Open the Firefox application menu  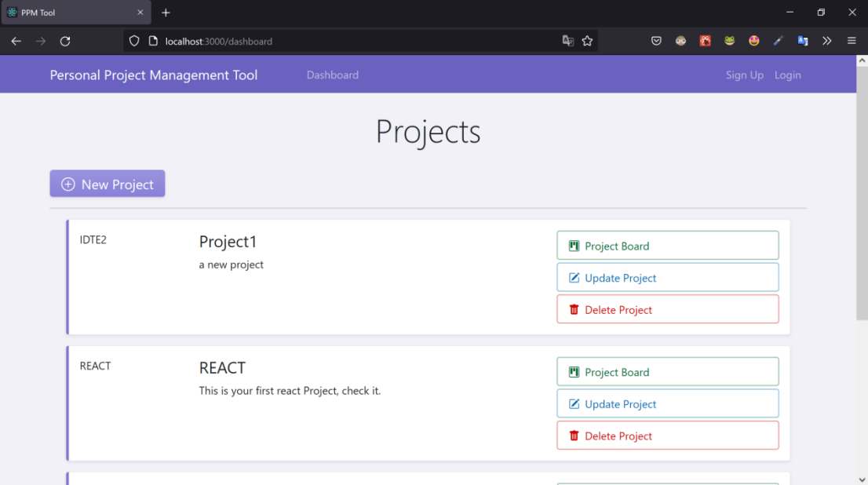click(x=852, y=41)
